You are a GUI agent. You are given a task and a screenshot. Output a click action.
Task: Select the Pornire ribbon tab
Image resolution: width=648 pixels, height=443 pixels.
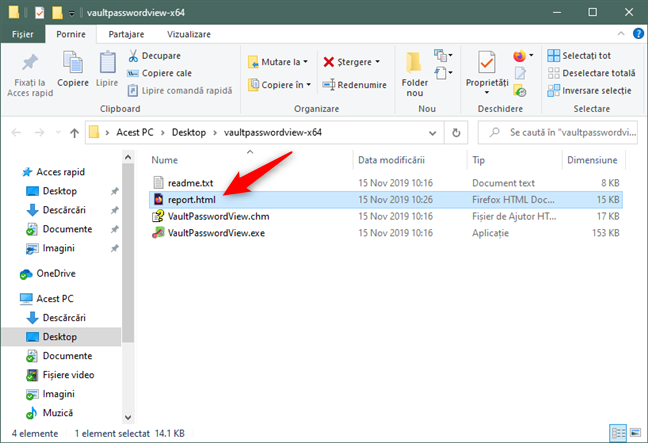71,34
